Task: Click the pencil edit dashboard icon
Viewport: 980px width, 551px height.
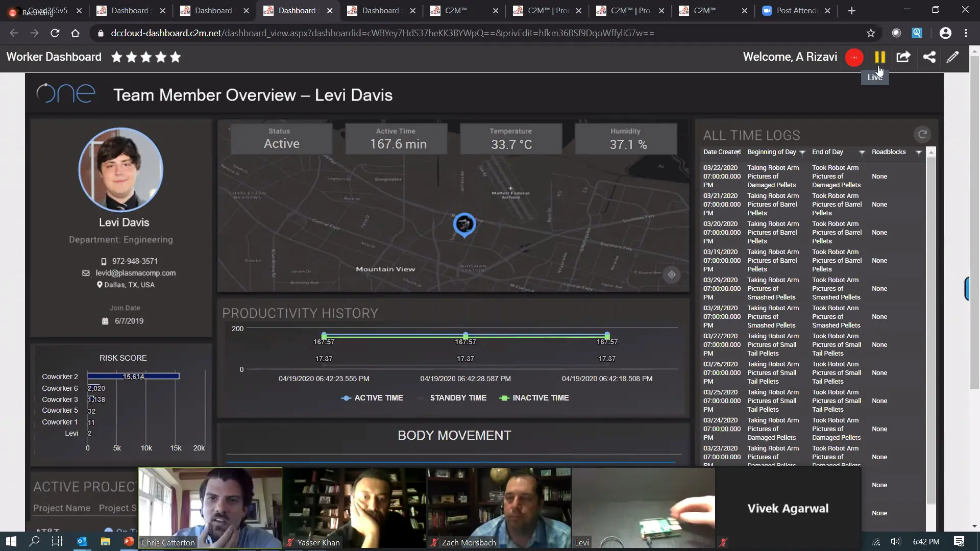Action: coord(952,57)
